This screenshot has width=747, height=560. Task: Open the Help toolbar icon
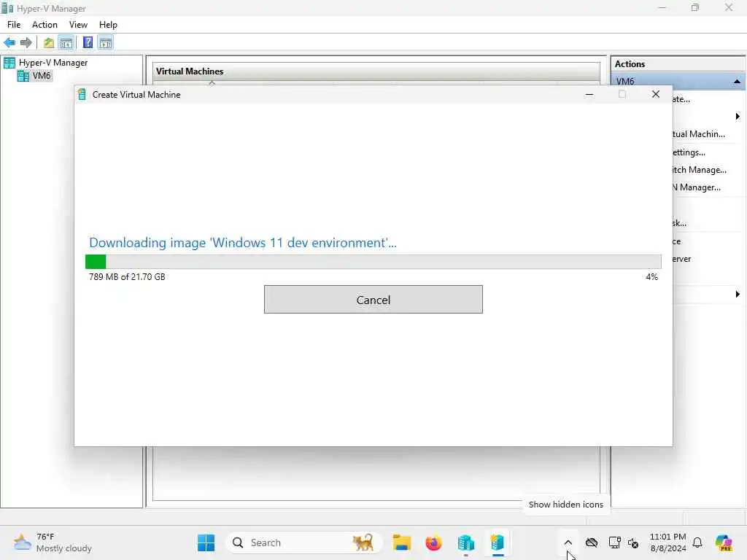tap(88, 42)
